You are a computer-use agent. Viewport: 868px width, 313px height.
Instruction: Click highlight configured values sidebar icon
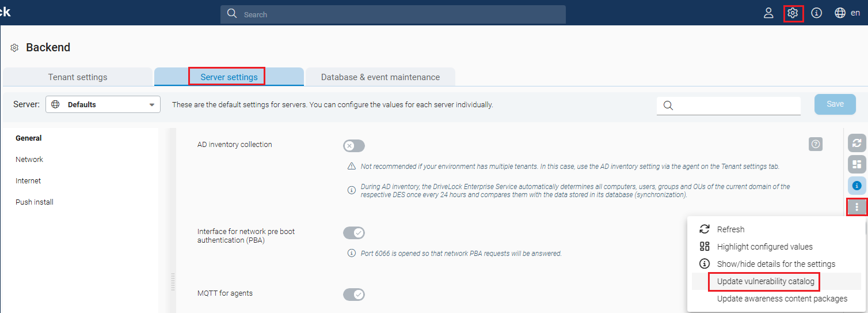click(x=856, y=164)
